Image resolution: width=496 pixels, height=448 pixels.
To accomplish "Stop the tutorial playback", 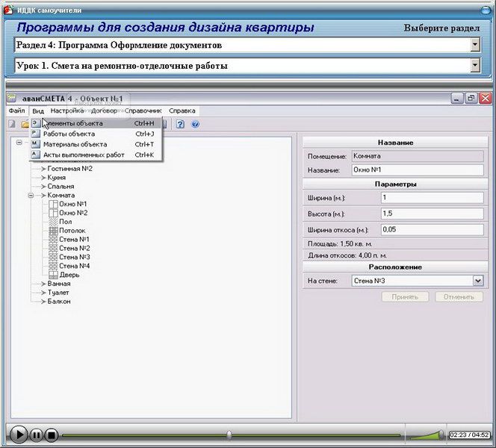I will click(x=51, y=434).
